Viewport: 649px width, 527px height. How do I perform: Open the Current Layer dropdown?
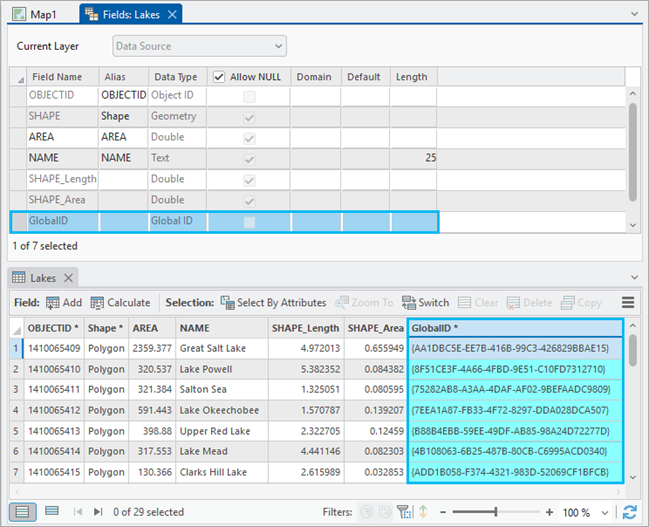[x=198, y=46]
